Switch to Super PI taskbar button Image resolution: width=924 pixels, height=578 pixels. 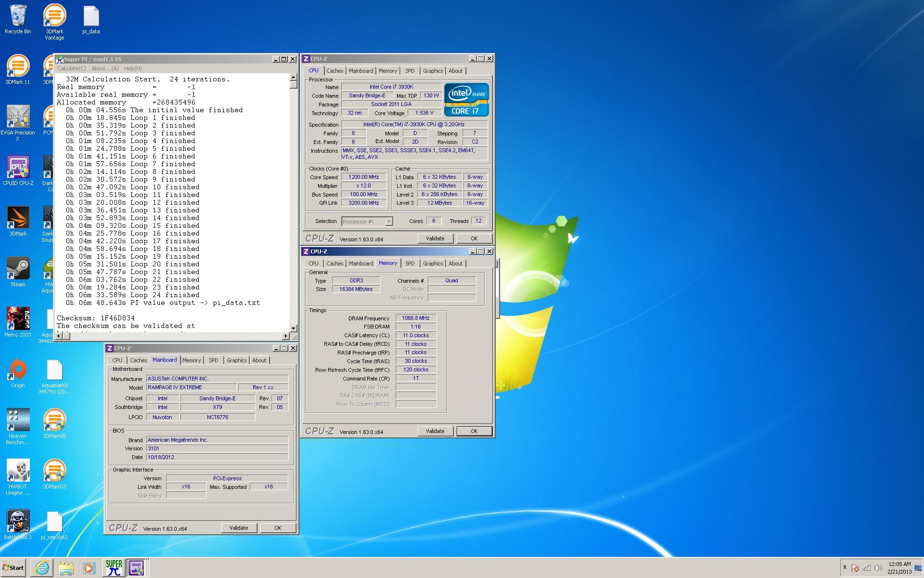click(114, 568)
